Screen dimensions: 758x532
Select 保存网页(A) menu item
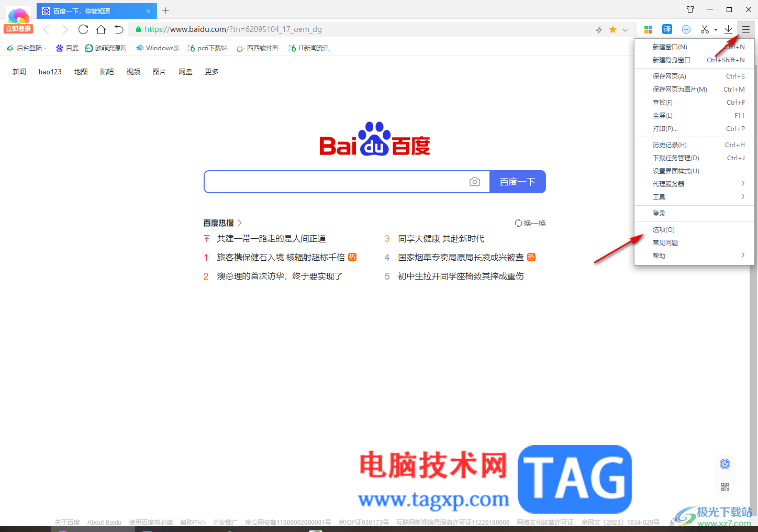click(694, 76)
